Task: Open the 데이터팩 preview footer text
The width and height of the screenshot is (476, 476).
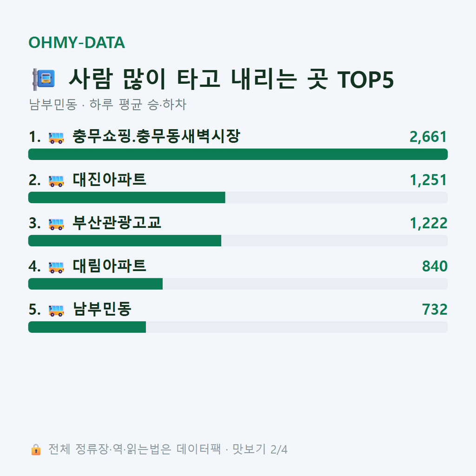Action: coord(168,450)
